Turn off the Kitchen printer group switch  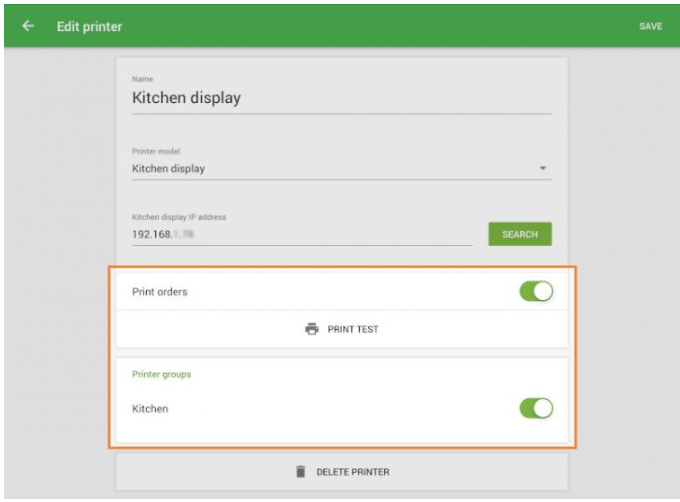[x=535, y=409]
